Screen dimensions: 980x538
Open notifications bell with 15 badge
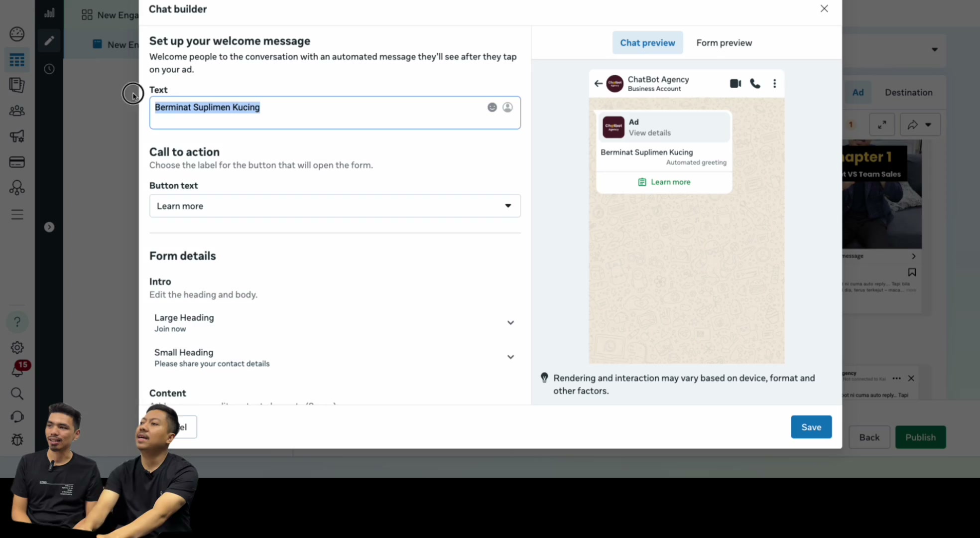click(18, 370)
